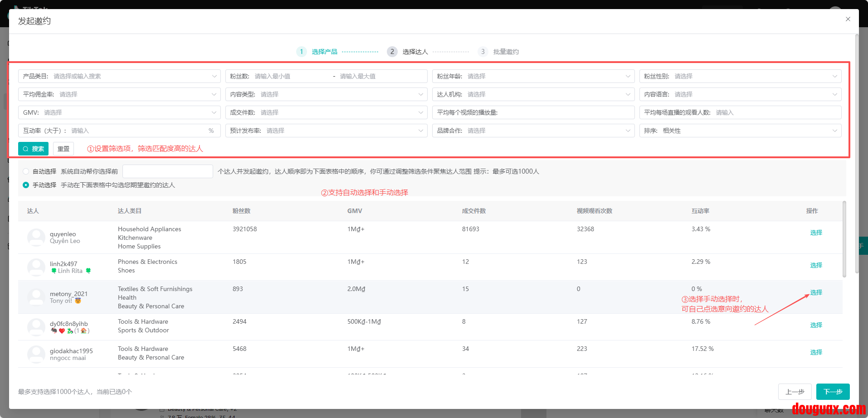
Task: Click quyenleo's avatar icon
Action: [x=36, y=238]
